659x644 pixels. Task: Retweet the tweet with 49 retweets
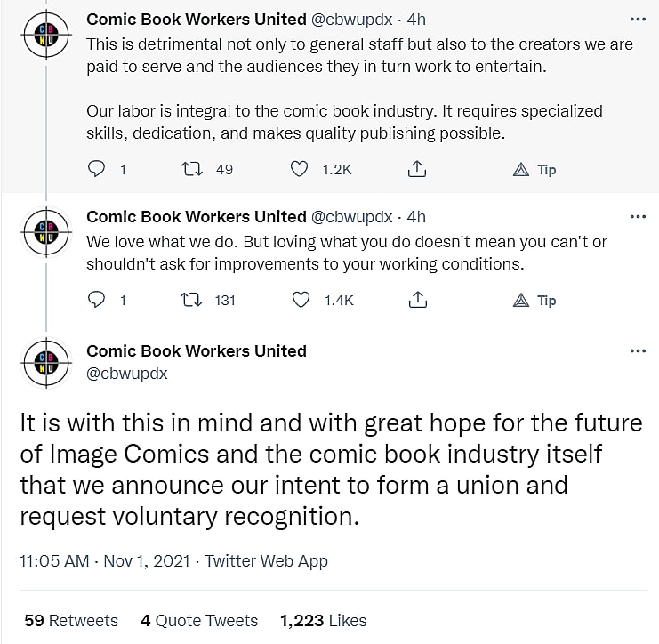189,169
